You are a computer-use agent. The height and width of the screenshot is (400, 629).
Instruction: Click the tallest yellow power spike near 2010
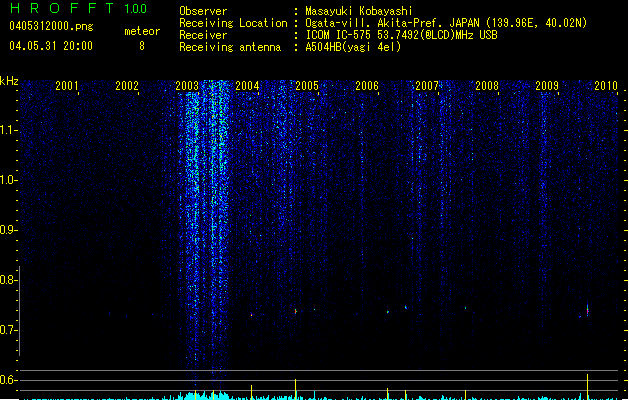[588, 386]
